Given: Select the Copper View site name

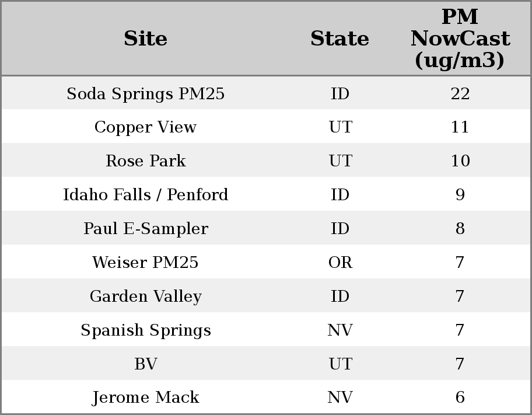Looking at the screenshot, I should point(145,127).
